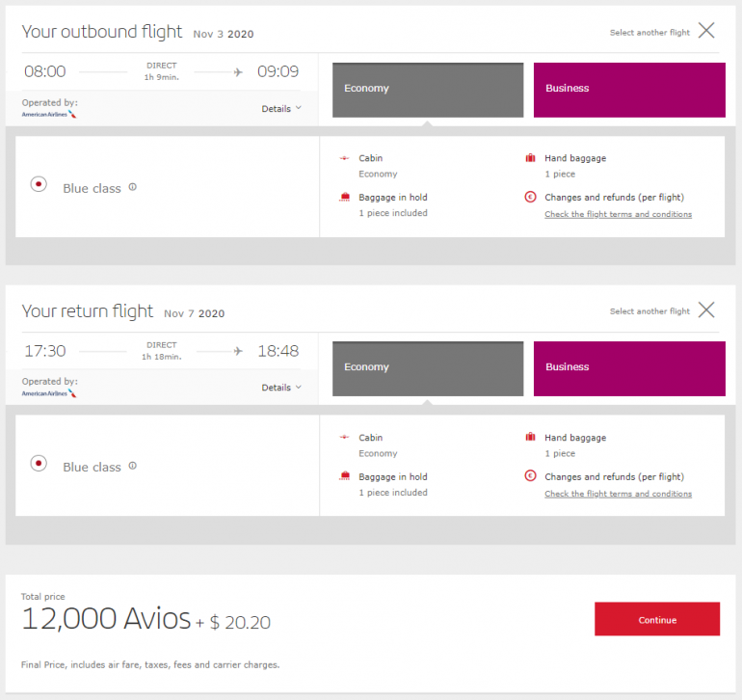Click info icon beside return Blue class
Image resolution: width=742 pixels, height=700 pixels.
(133, 466)
